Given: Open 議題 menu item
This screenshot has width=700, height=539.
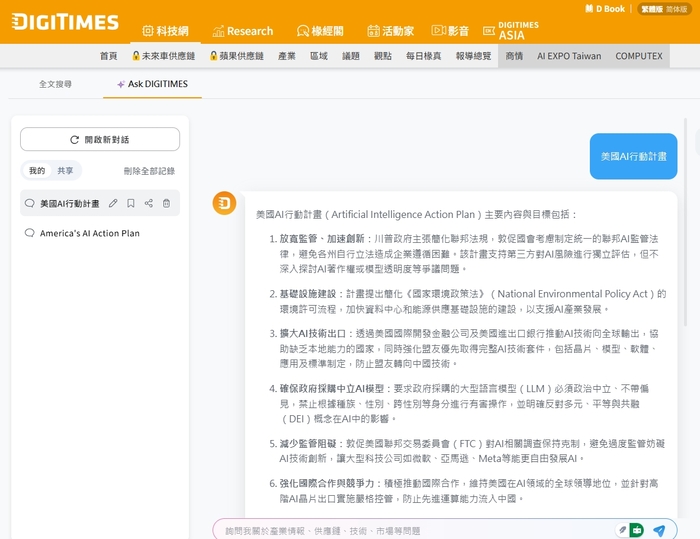Looking at the screenshot, I should [350, 56].
